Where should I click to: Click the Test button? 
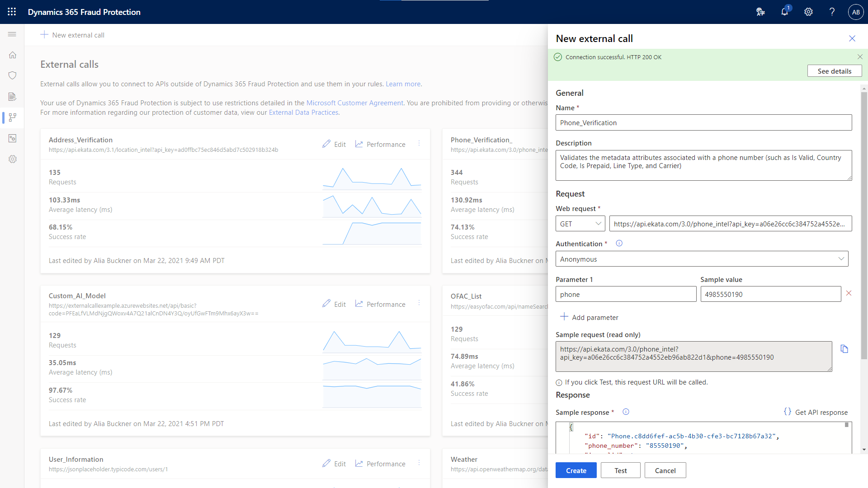coord(621,470)
